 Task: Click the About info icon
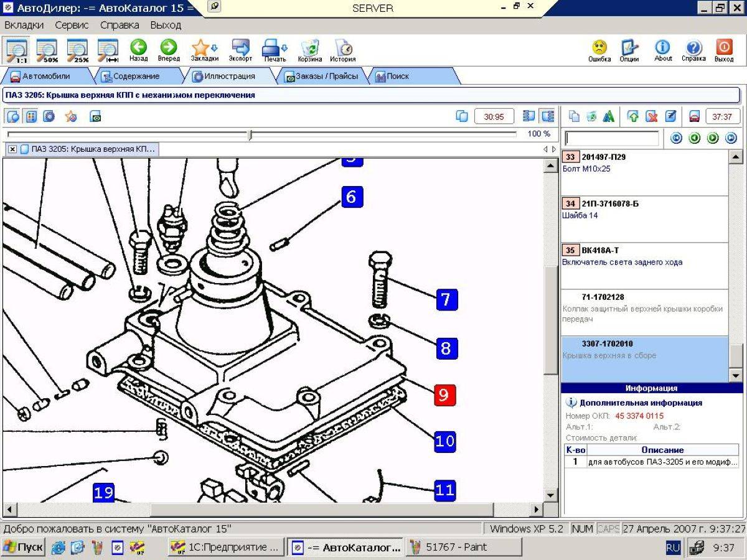coord(663,50)
